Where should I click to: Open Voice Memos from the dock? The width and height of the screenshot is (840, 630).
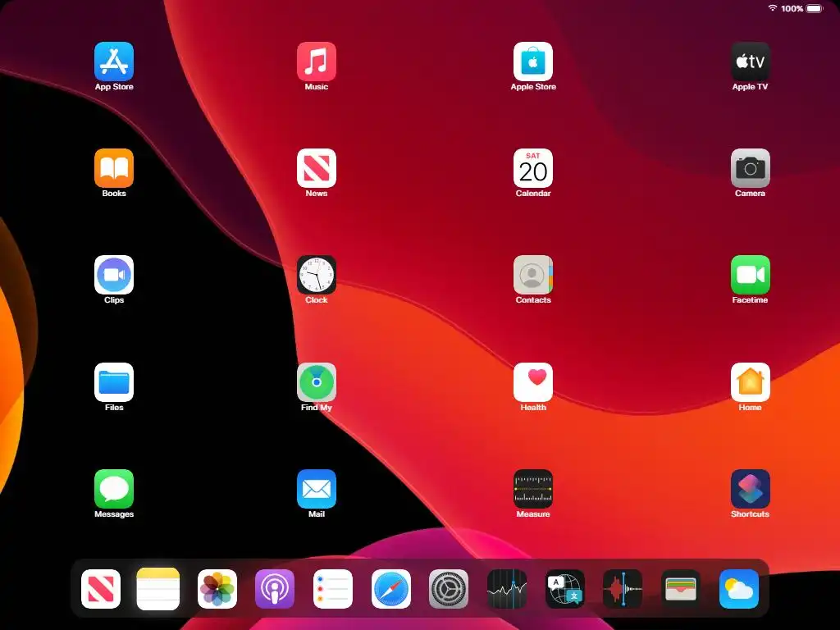(623, 589)
